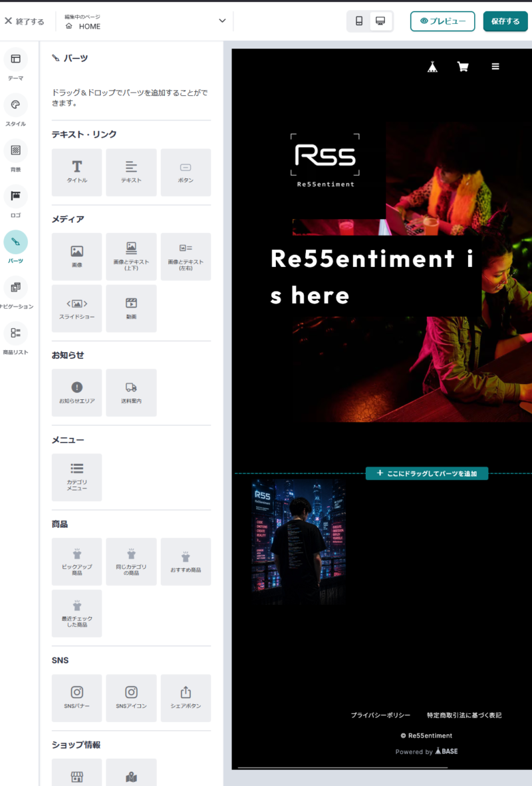532x786 pixels.
Task: Select the おすすめ商品 part
Action: pos(186,562)
